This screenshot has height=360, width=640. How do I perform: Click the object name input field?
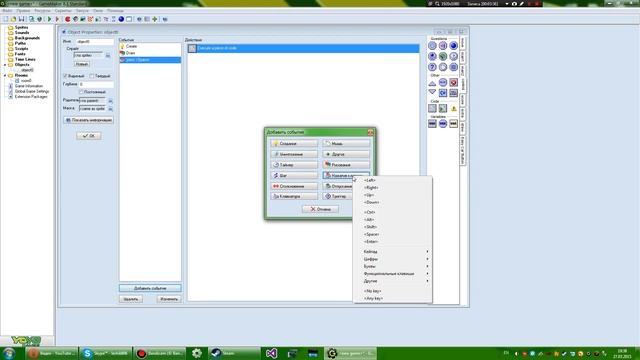tap(95, 42)
